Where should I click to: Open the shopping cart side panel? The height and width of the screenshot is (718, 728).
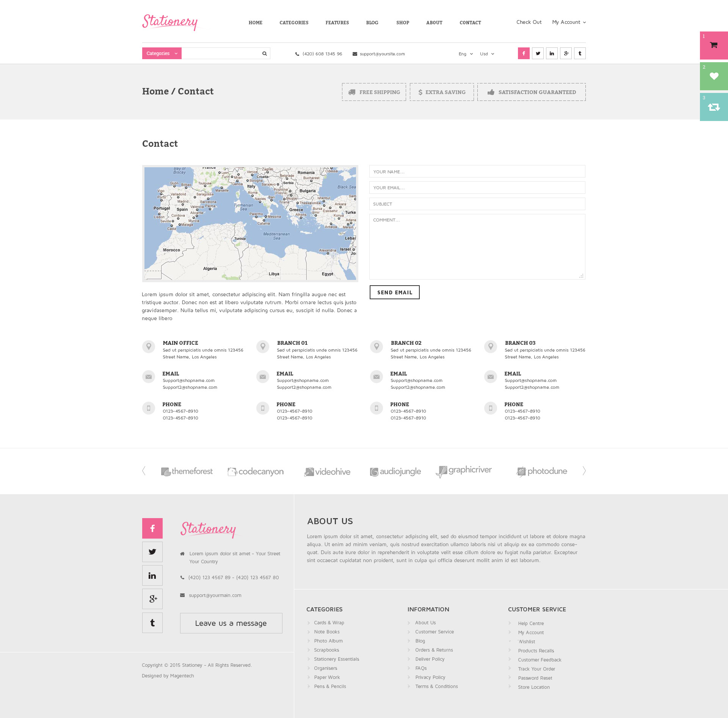pos(714,46)
